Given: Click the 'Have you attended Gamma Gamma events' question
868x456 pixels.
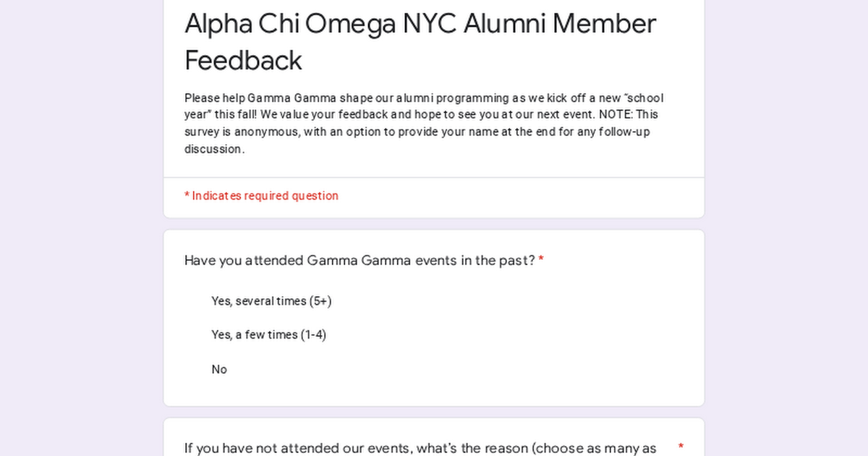Looking at the screenshot, I should click(359, 261).
